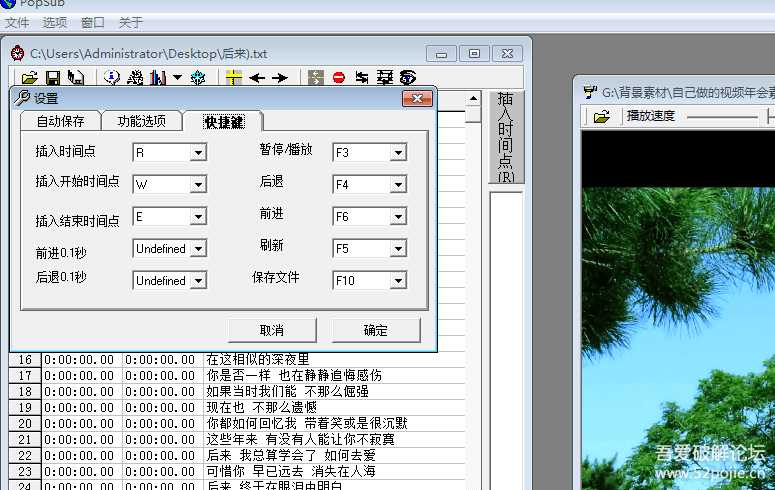Switch to the 自动保存 tab
Viewport: 775px width, 490px height.
tap(60, 121)
